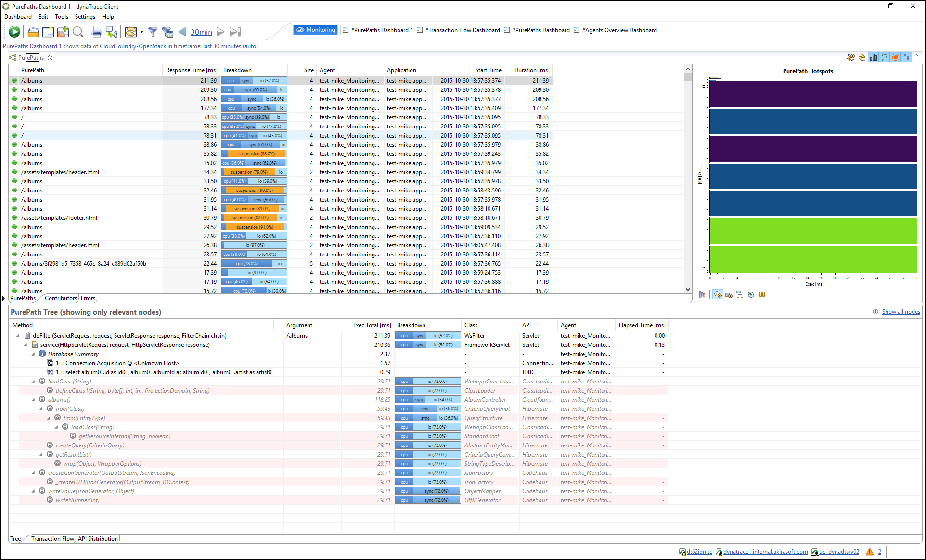Click the skip-to-latest timeframe icon

pyautogui.click(x=235, y=32)
